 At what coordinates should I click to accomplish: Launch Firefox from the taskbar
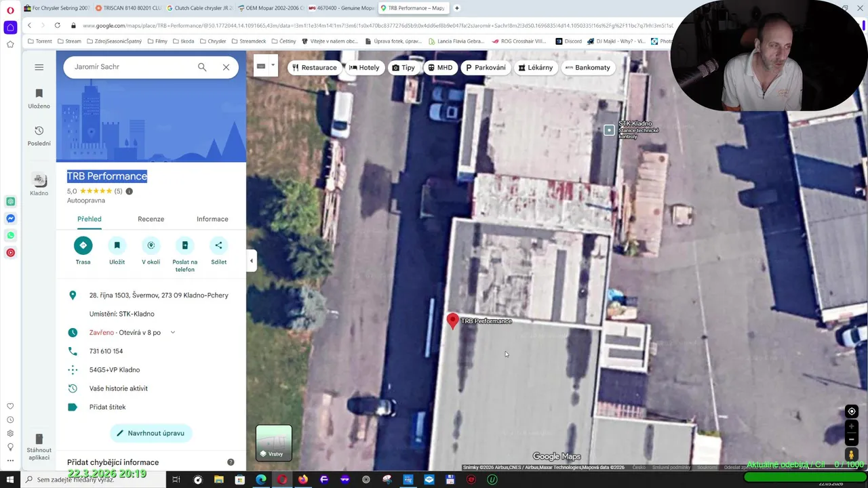click(302, 480)
